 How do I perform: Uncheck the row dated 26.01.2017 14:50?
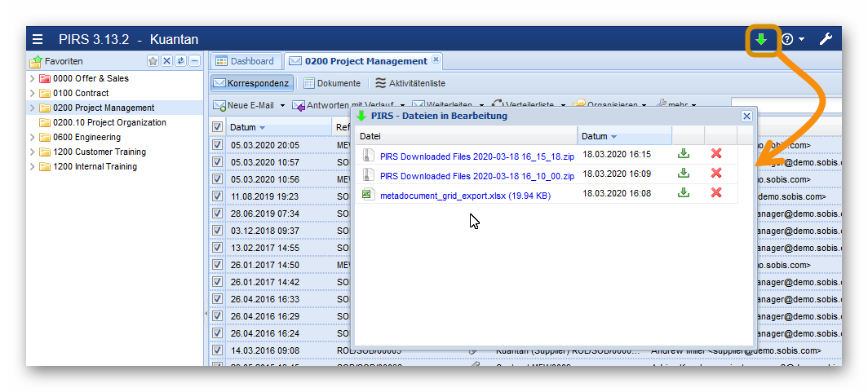pos(218,265)
